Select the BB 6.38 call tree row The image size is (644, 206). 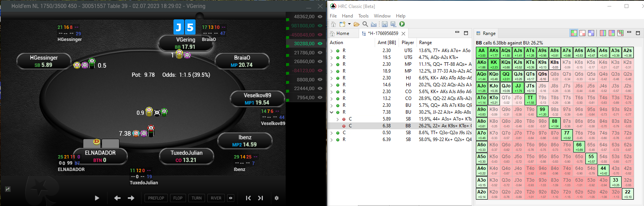tap(401, 126)
